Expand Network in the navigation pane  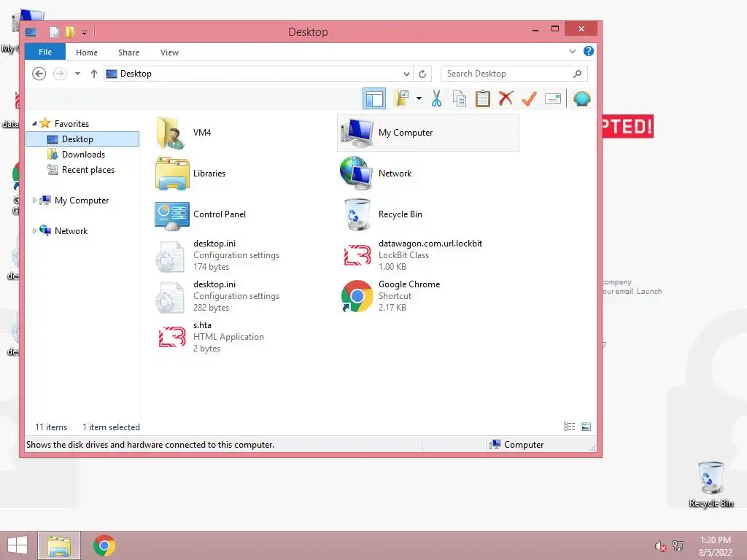tap(34, 231)
